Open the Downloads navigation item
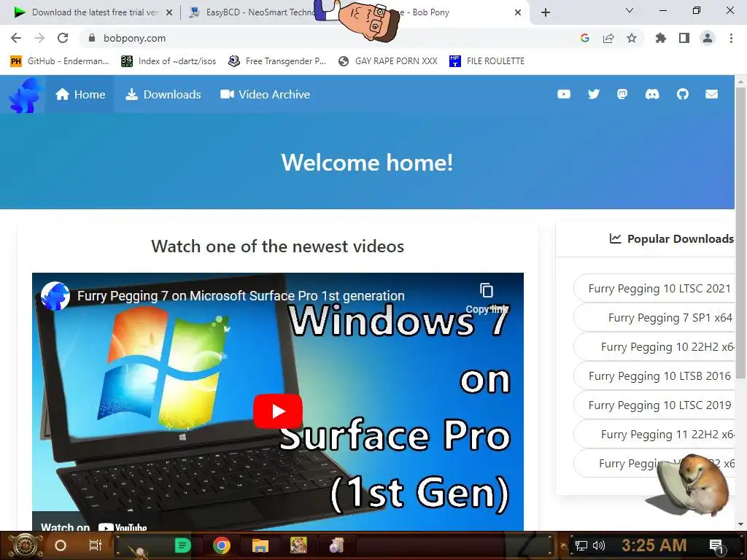The height and width of the screenshot is (560, 747). (163, 94)
